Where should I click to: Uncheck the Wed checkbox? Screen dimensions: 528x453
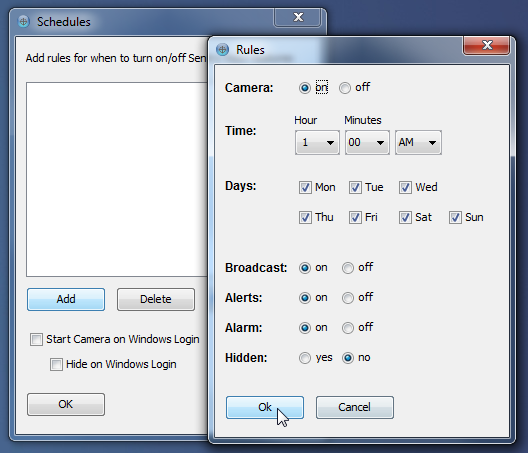[x=405, y=188]
